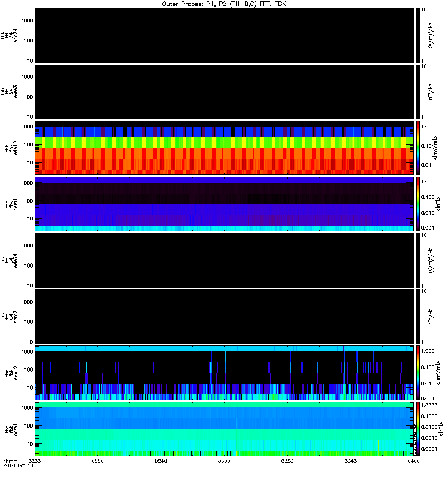Select the 0220 time axis tick label
This screenshot has width=448, height=478.
(98, 461)
